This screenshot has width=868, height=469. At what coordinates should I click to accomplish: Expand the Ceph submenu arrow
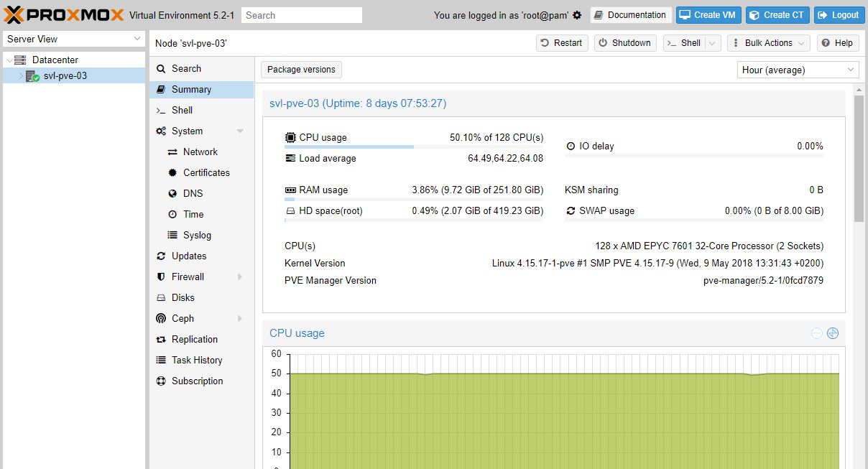[x=240, y=319]
